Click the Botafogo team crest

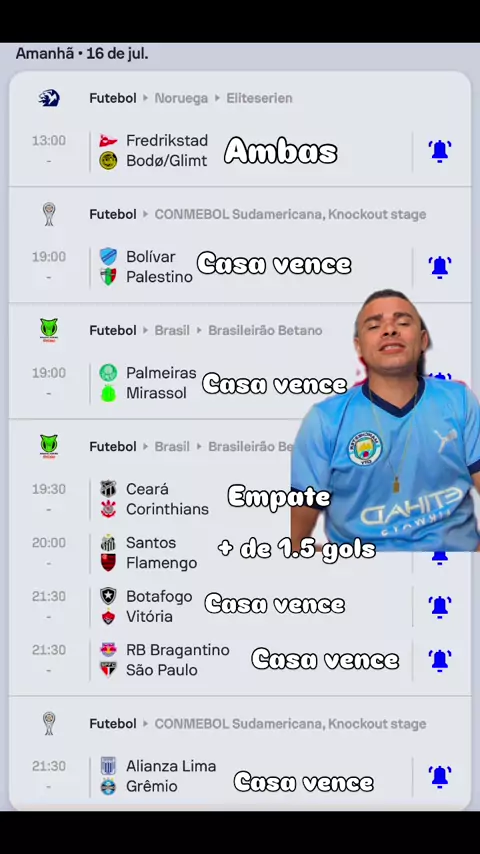click(108, 596)
